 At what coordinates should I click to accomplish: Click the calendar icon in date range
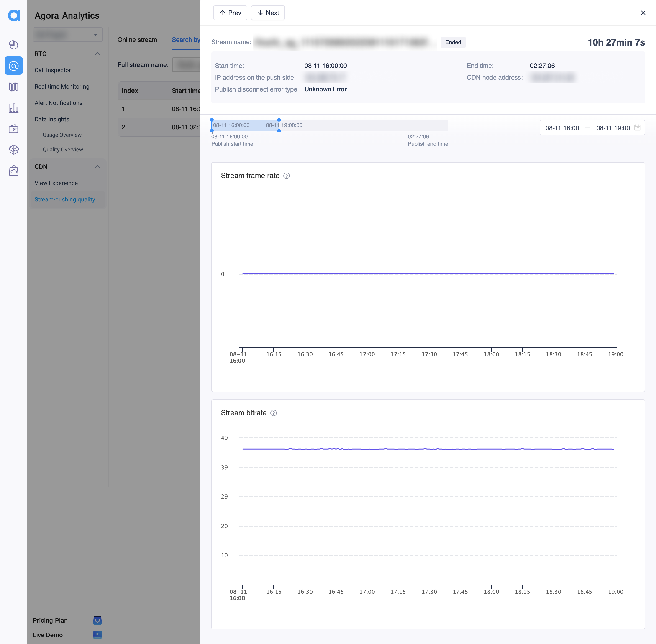click(637, 128)
